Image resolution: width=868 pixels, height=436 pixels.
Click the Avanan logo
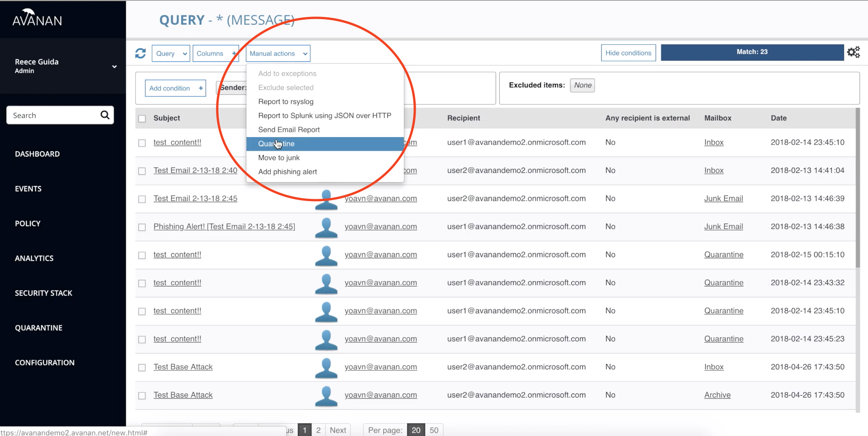coord(37,18)
